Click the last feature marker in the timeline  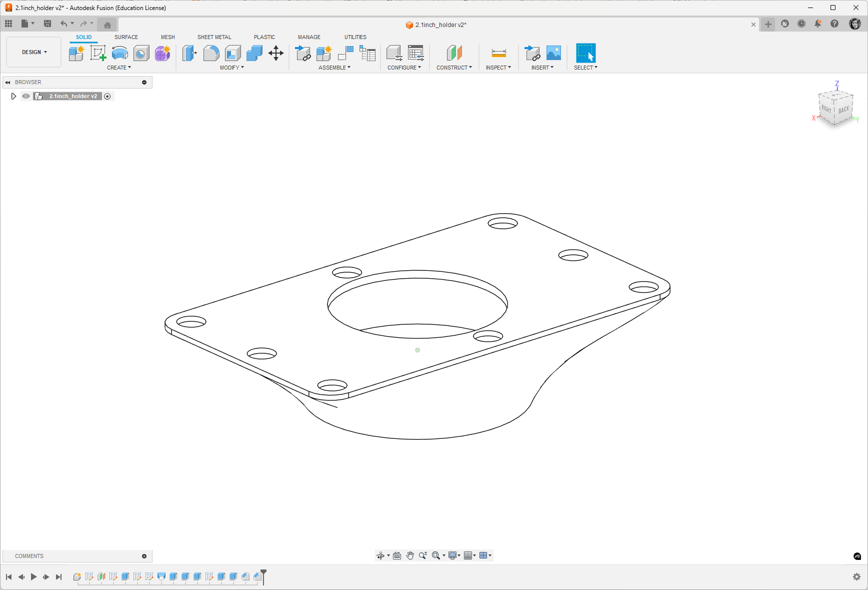pyautogui.click(x=257, y=576)
